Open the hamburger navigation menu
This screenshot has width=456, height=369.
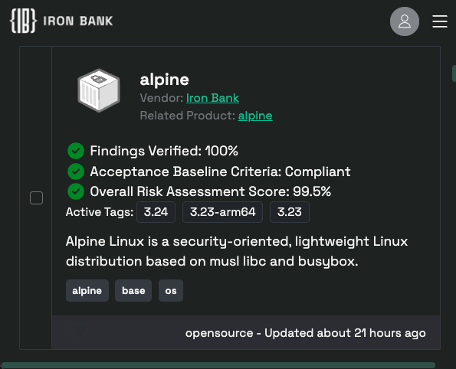(x=440, y=21)
